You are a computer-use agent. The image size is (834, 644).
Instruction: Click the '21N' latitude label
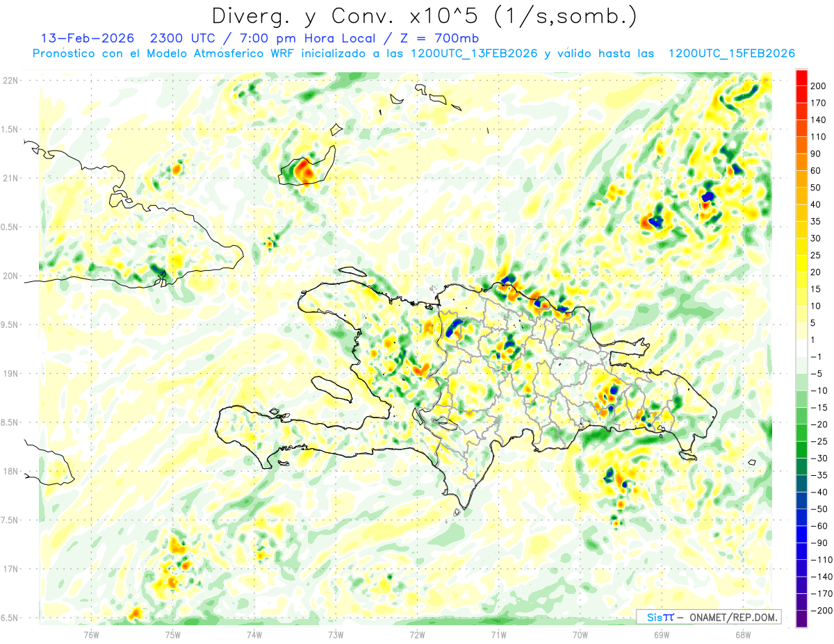10,179
